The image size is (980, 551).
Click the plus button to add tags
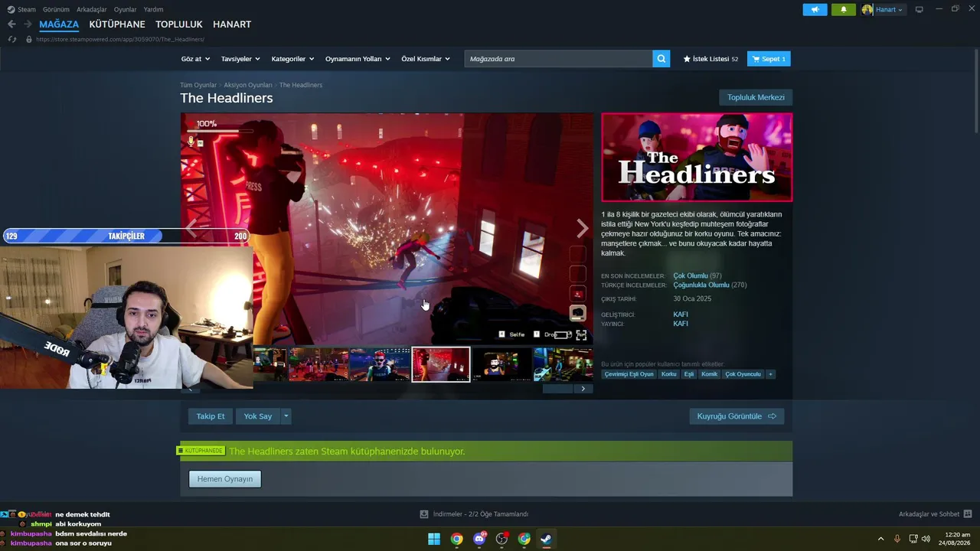[770, 374]
